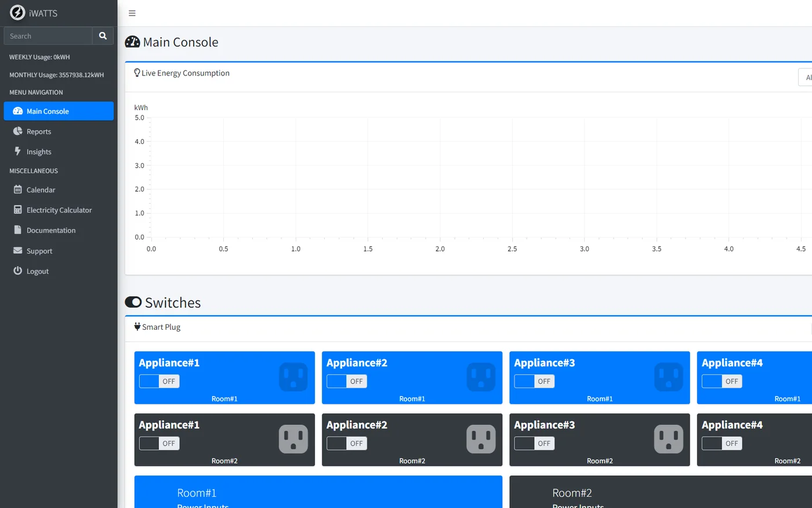812x508 pixels.
Task: Toggle the Appliance#1 switch in Room#1
Action: click(159, 381)
